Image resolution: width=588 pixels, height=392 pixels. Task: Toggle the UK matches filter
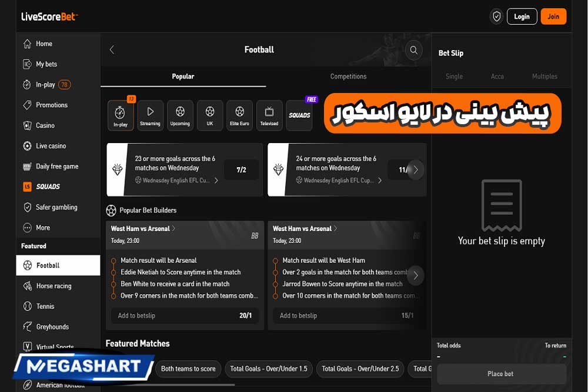[210, 115]
